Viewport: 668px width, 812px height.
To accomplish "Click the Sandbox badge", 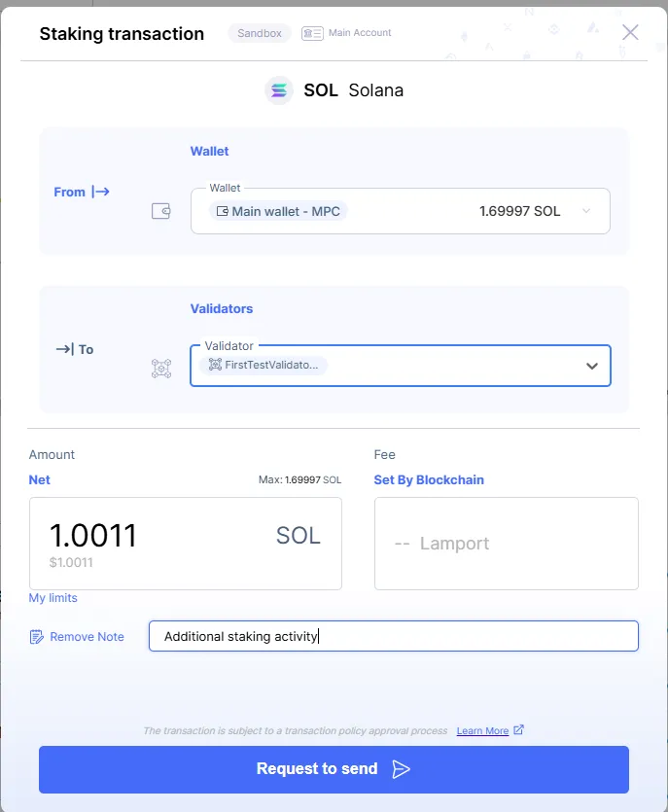I will [260, 33].
